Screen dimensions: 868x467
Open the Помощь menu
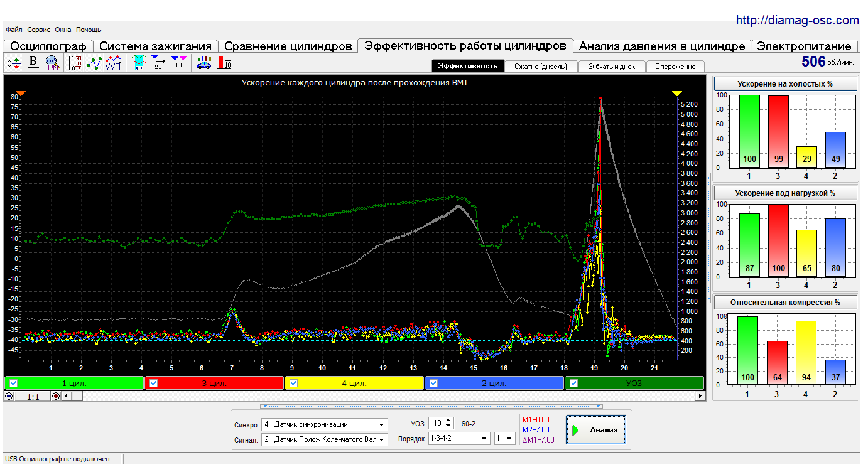point(89,30)
